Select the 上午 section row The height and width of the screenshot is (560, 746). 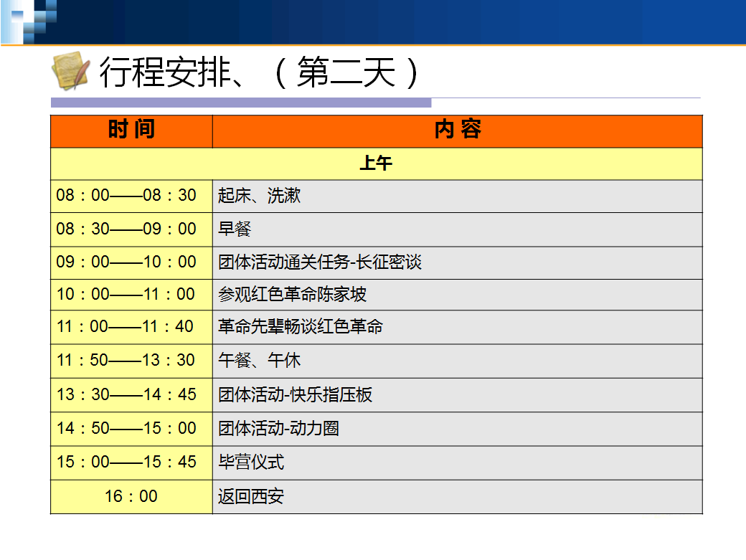(377, 164)
